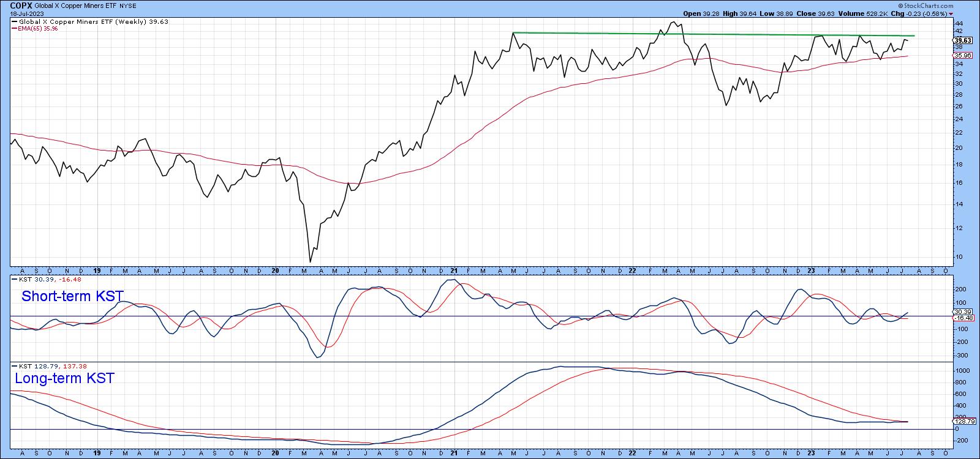980x459 pixels.
Task: Click the "Short-term KST" label
Action: tap(73, 297)
